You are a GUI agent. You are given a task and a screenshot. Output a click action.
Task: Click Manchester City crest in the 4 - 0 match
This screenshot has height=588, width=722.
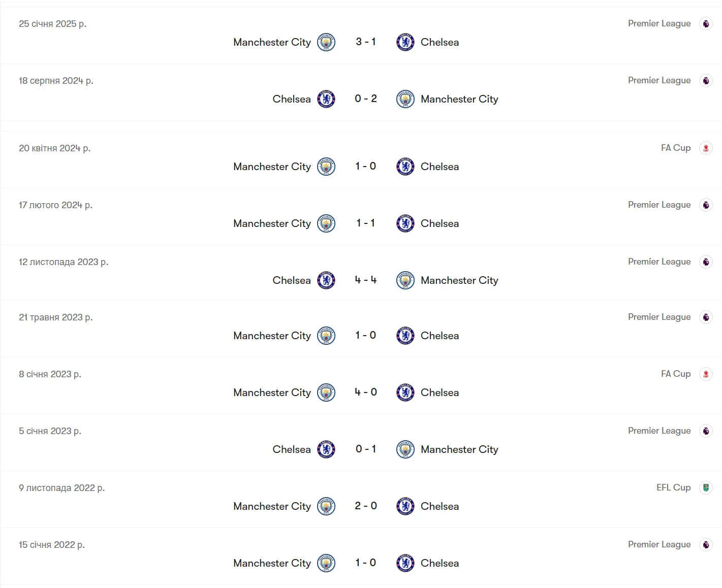pyautogui.click(x=326, y=393)
